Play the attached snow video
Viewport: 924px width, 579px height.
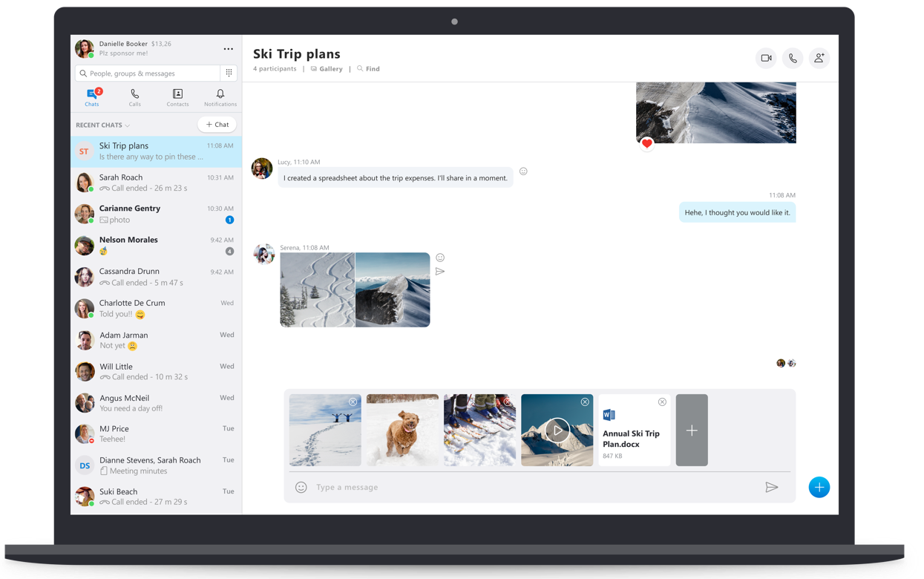pos(557,430)
